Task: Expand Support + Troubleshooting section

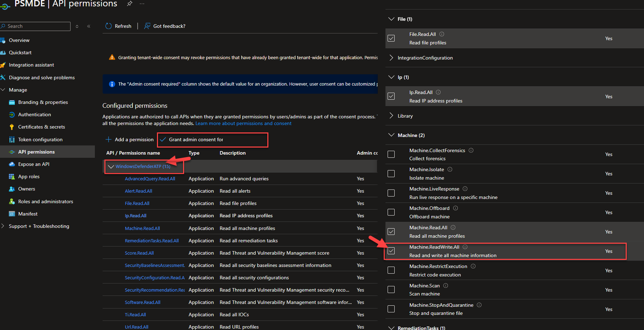Action: point(3,226)
